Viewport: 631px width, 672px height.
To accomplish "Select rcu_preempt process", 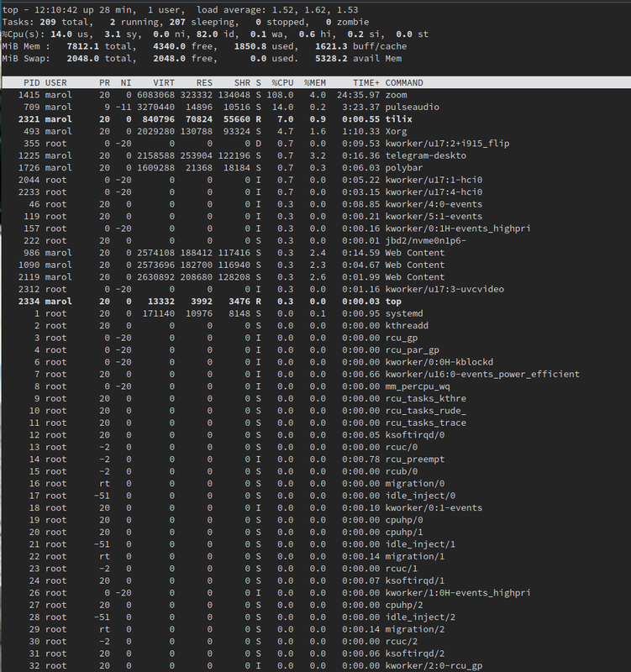I will 317,459.
